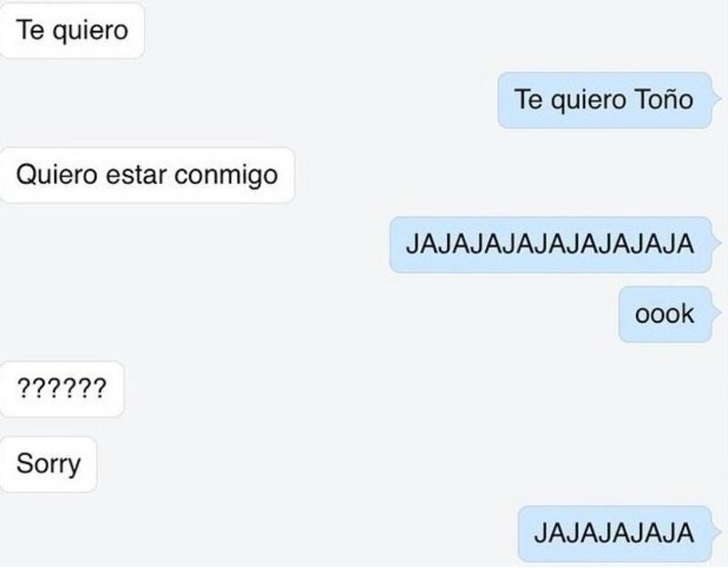Click the tail arrow of 'Te quiero Toño' bubble

pos(717,99)
